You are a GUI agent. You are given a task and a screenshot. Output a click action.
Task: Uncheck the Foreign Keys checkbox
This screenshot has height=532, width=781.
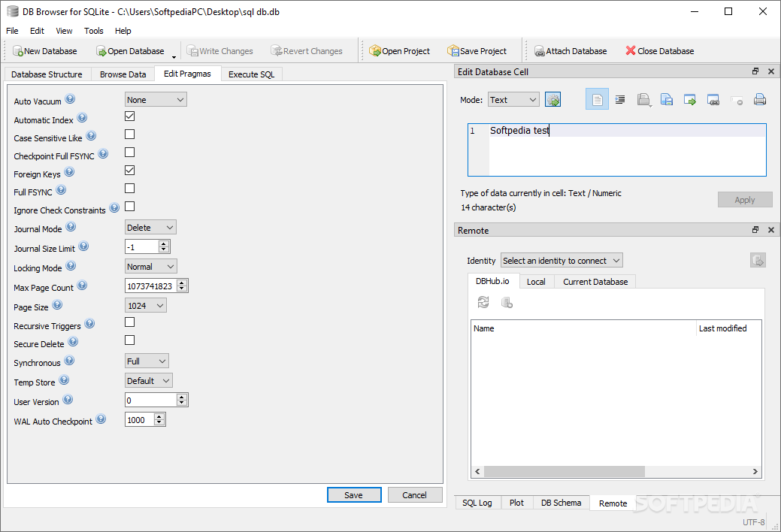(129, 170)
